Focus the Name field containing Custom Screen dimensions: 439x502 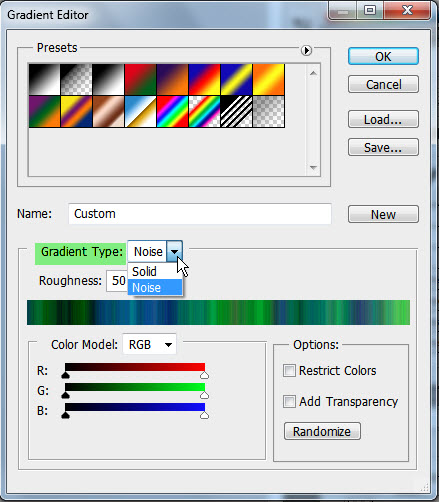click(x=200, y=214)
